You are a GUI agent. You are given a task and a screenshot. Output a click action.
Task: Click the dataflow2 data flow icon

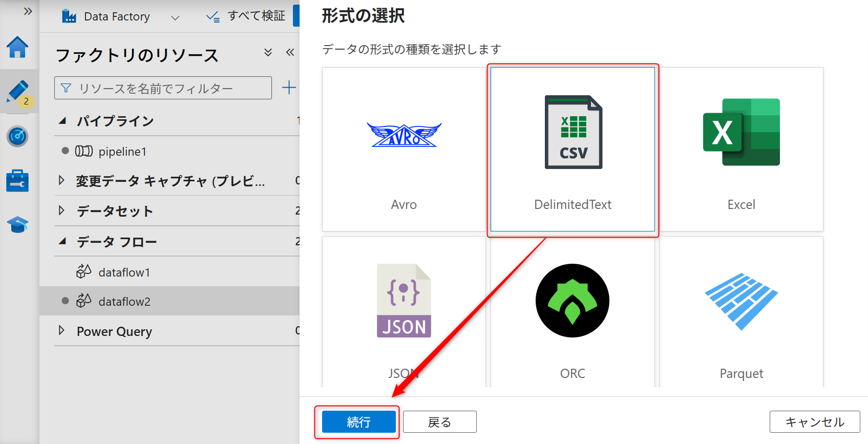pos(84,301)
